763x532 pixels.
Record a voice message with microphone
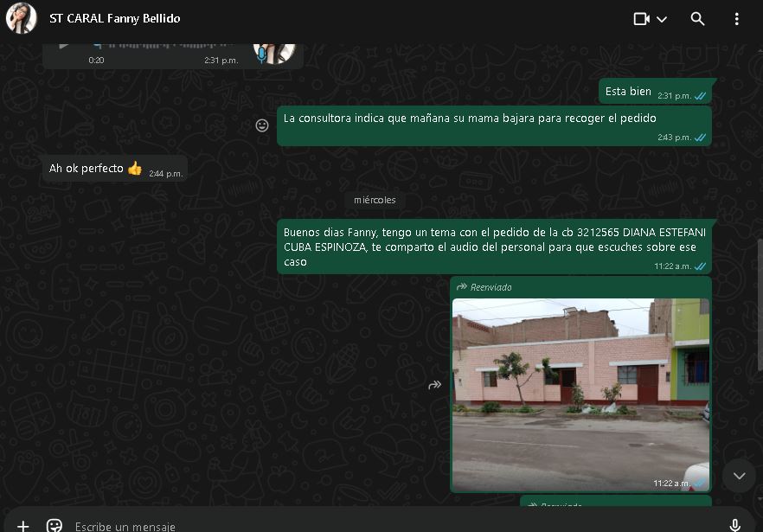[x=735, y=525]
